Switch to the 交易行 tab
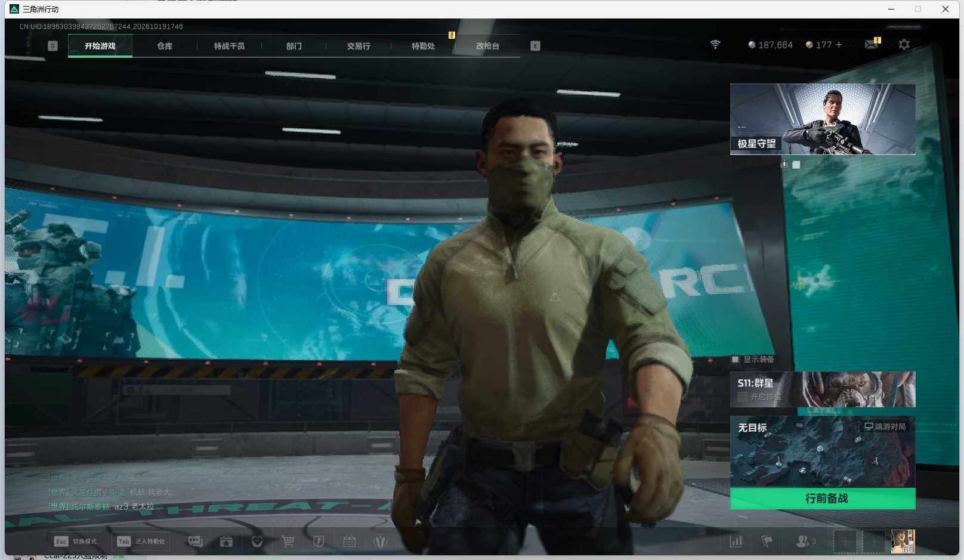Image resolution: width=964 pixels, height=560 pixels. [359, 46]
